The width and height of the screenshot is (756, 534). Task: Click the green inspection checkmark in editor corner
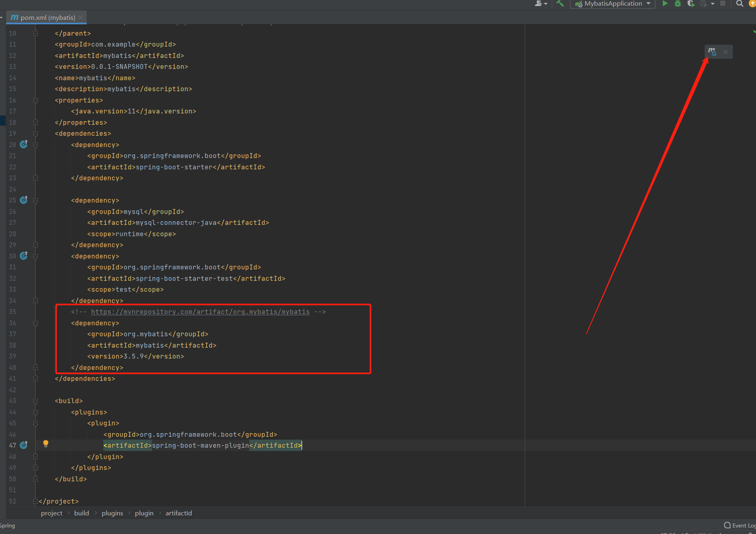[x=754, y=31]
